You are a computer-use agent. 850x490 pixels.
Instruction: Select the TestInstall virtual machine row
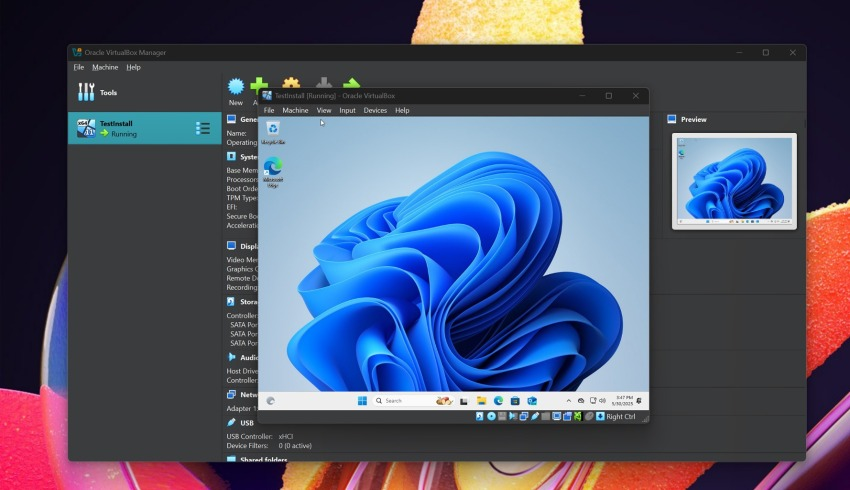(x=145, y=128)
